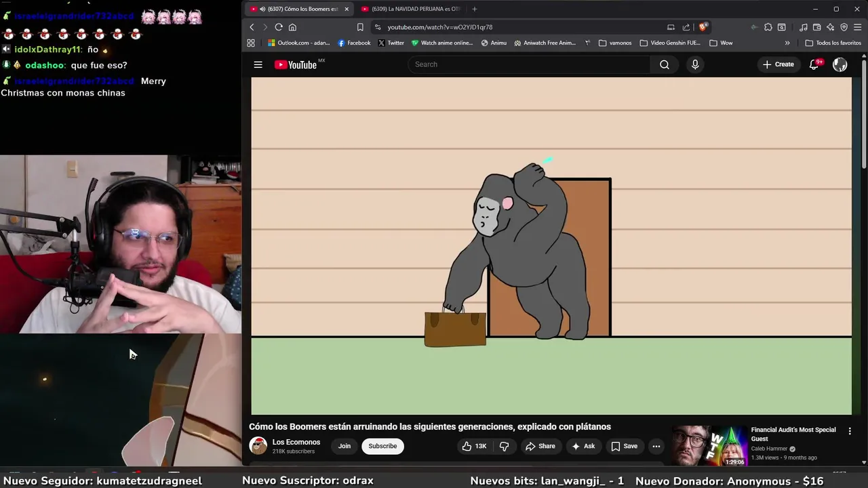Open Financial Audit recommended video thumbnail
The image size is (868, 488).
click(x=709, y=445)
